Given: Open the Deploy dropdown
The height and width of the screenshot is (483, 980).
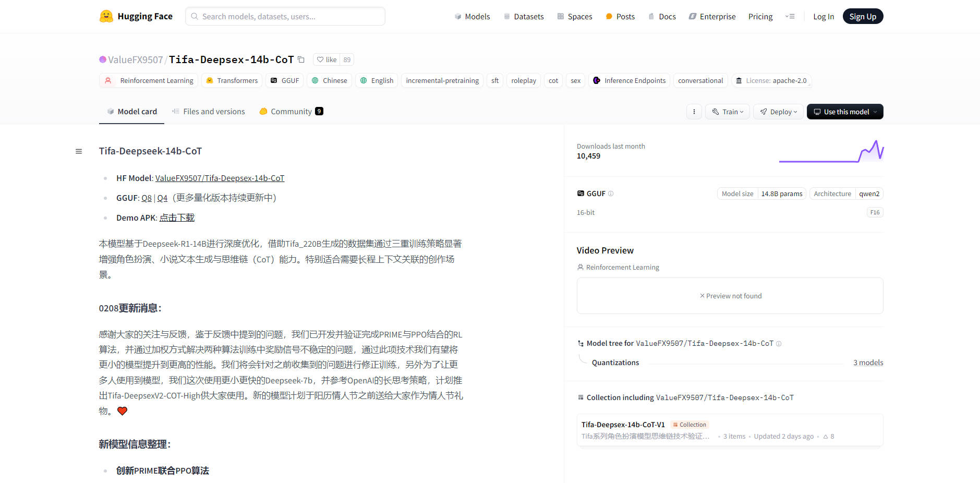Looking at the screenshot, I should pyautogui.click(x=778, y=112).
